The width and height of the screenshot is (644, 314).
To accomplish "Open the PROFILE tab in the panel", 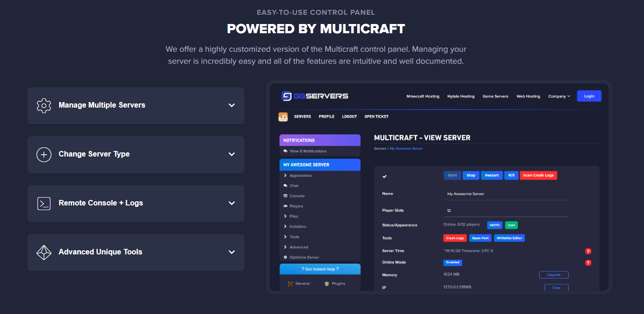I will pos(327,116).
